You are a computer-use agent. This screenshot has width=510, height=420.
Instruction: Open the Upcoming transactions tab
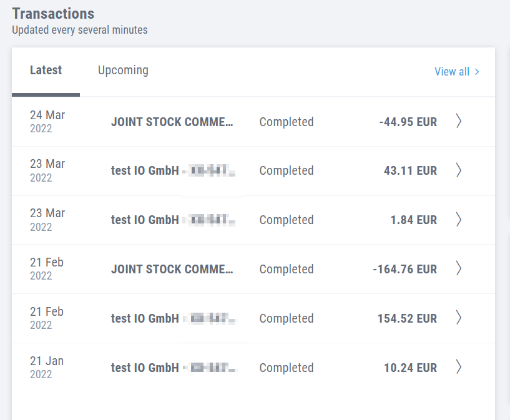click(123, 71)
